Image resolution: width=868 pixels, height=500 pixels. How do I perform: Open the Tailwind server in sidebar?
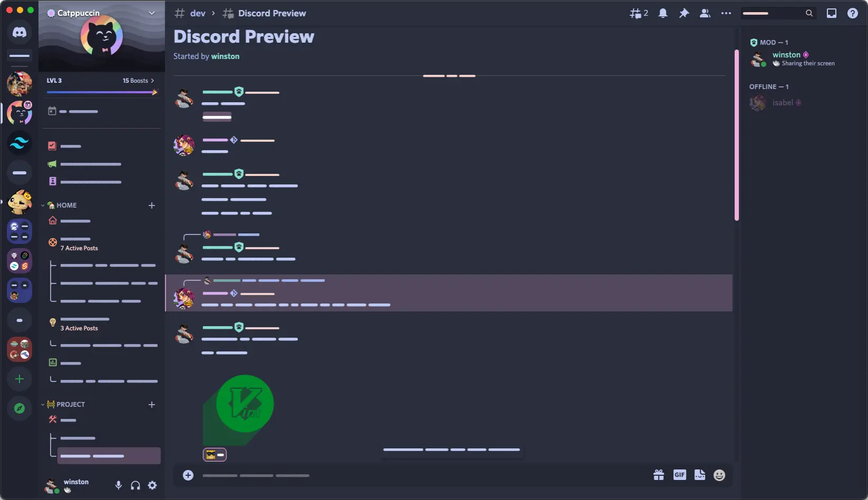click(20, 143)
